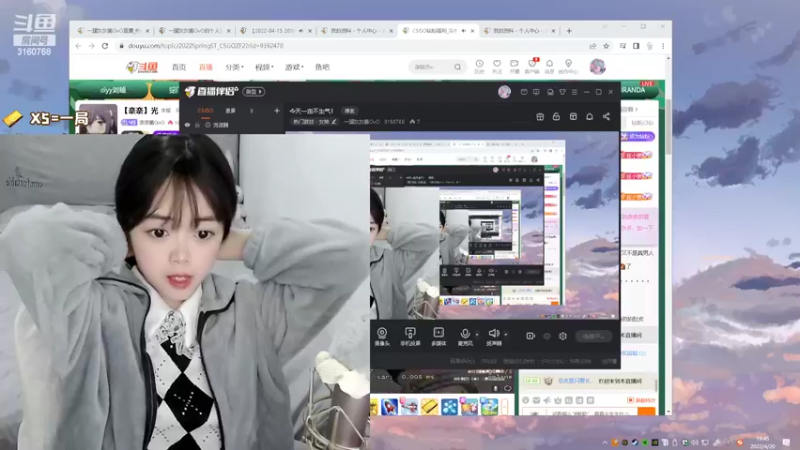Screen dimensions: 800x450
Task: Reload the browser page
Action: [105, 45]
